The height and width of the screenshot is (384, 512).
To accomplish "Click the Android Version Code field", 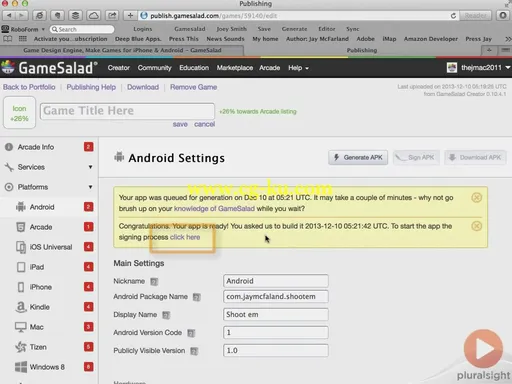I will click(276, 332).
